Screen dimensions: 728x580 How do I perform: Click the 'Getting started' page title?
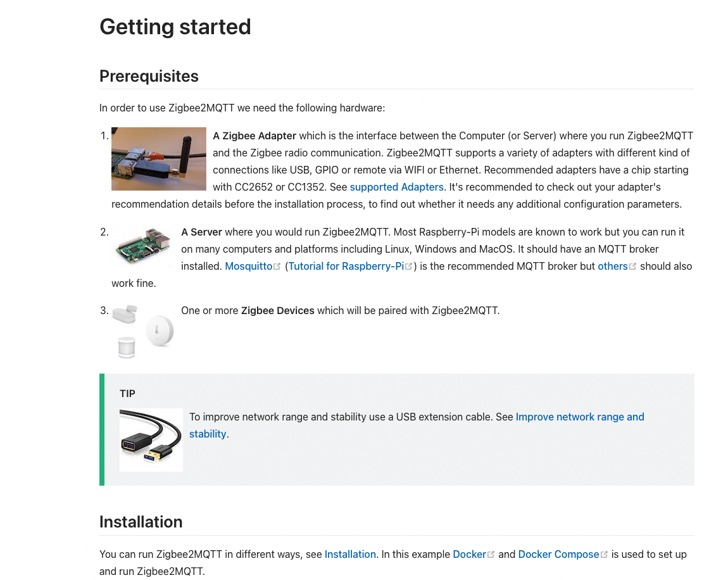[175, 27]
